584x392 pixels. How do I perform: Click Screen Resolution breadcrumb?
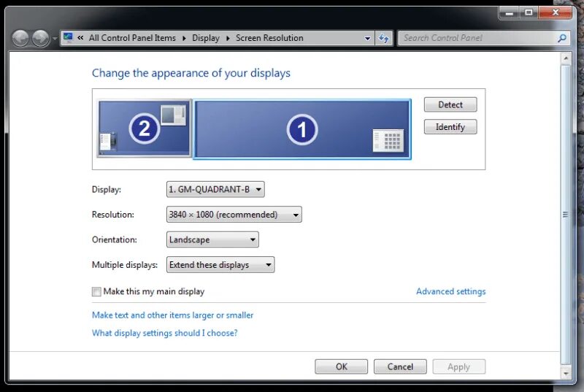click(269, 38)
